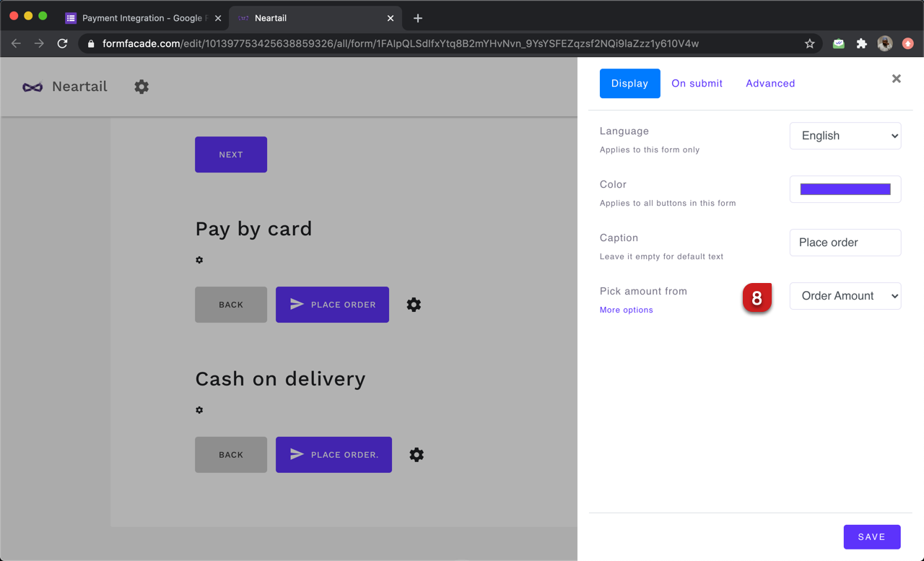Viewport: 924px width, 561px height.
Task: Switch to the On submit tab
Action: (697, 84)
